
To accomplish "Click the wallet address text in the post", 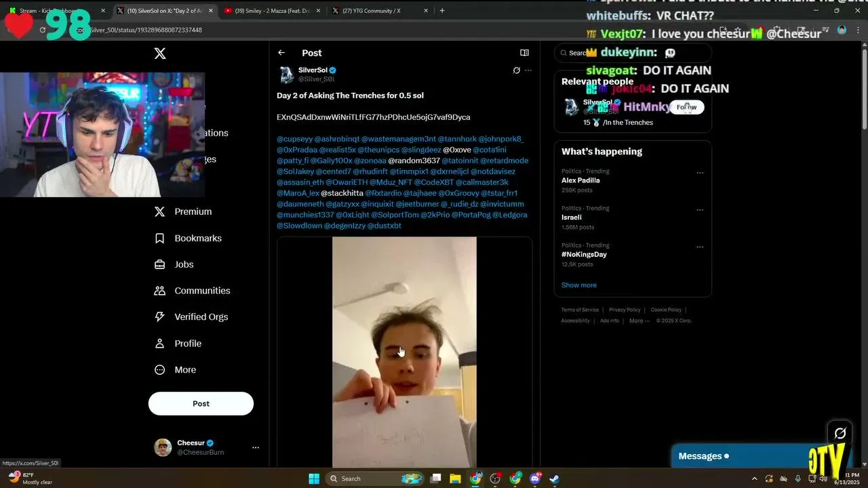I will point(373,117).
